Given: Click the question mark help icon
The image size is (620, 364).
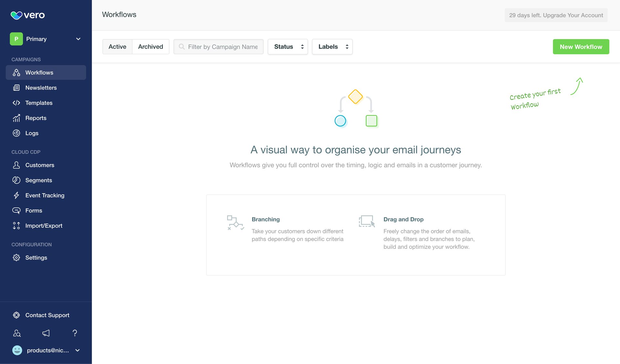Looking at the screenshot, I should point(75,333).
